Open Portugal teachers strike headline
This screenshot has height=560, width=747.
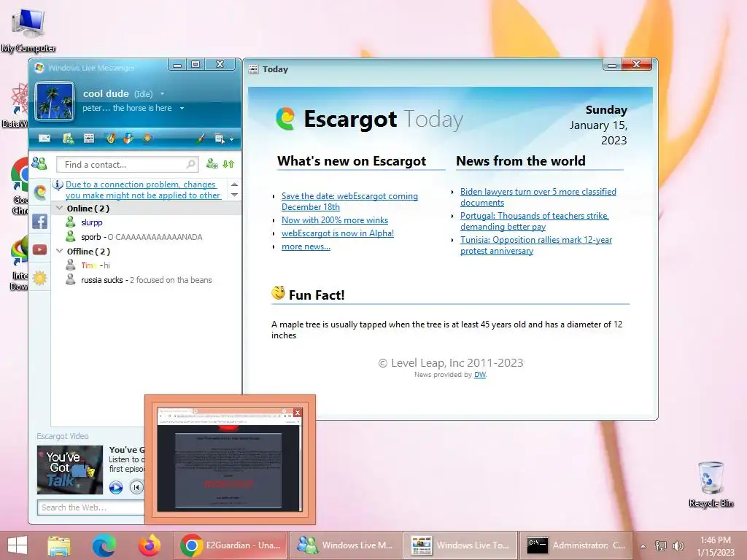pos(534,221)
